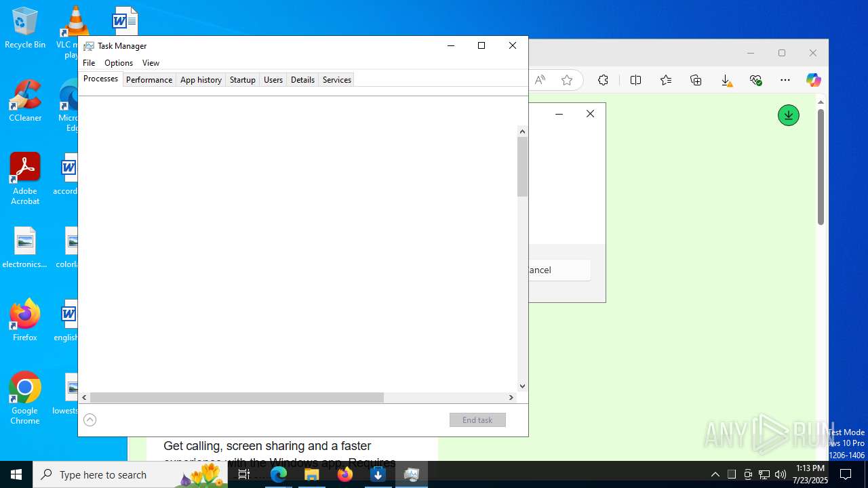868x488 pixels.
Task: Open the Google Chrome desktop shortcut
Action: point(25,399)
